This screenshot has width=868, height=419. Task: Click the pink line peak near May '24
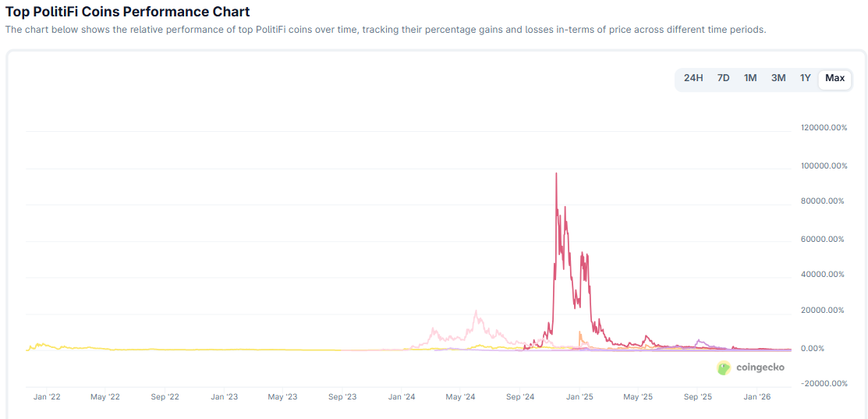pos(476,312)
